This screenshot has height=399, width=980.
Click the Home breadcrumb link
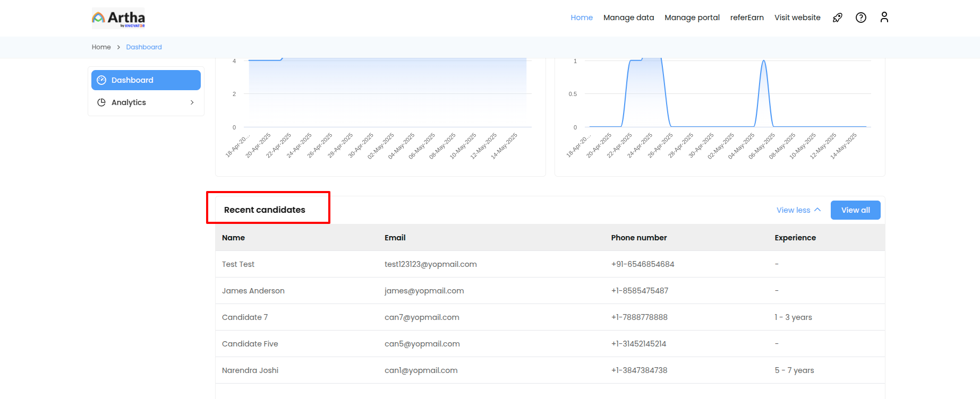(101, 47)
